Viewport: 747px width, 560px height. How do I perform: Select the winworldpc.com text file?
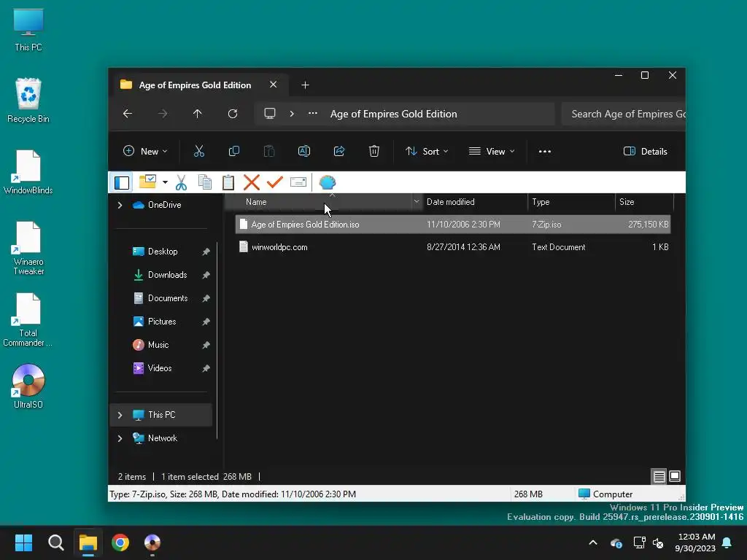pos(452,247)
